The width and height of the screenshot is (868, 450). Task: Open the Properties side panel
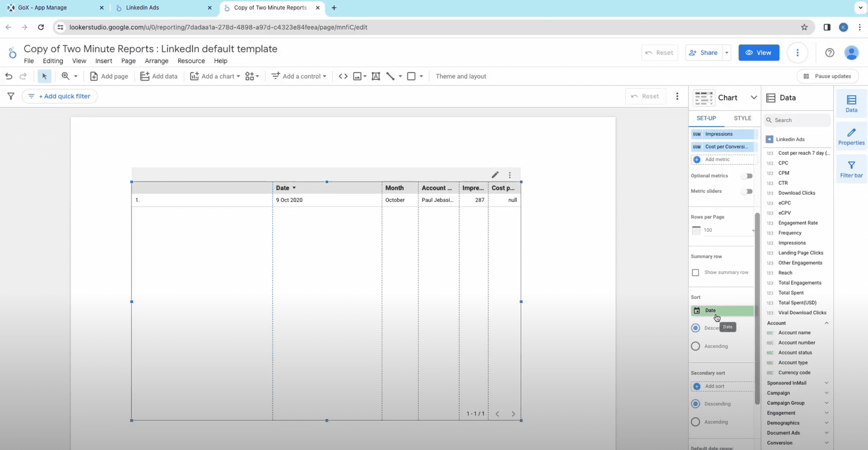[x=851, y=136]
